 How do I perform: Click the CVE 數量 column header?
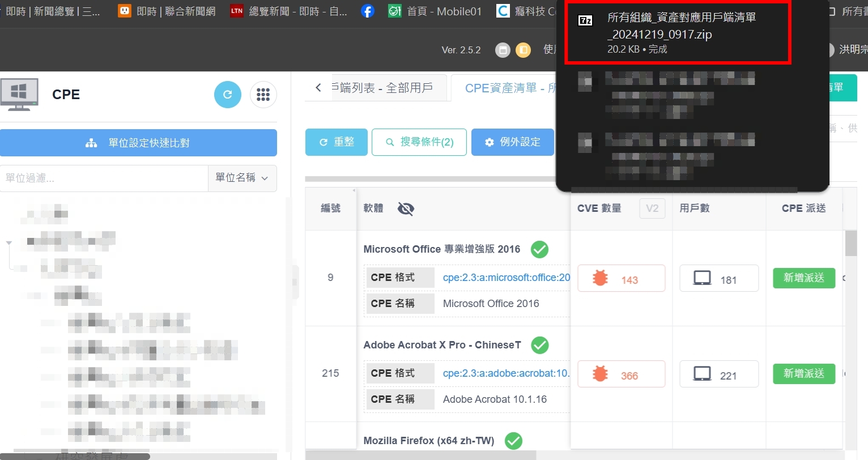(x=599, y=208)
